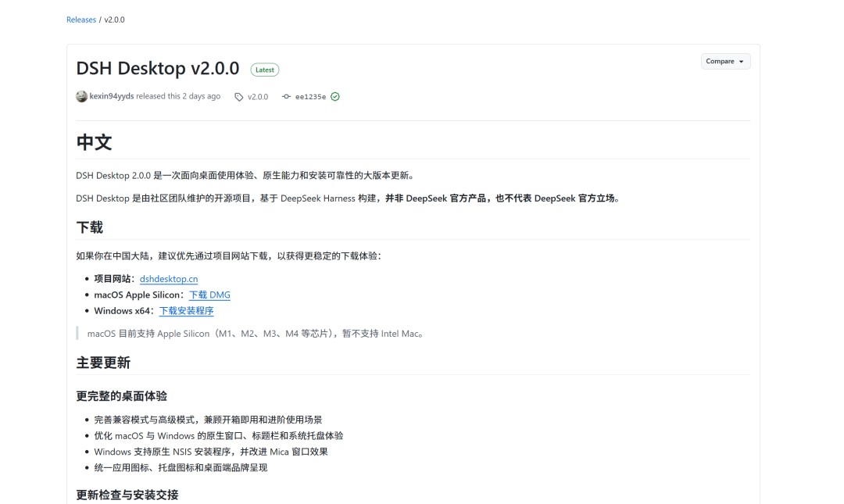The height and width of the screenshot is (504, 844).
Task: Click the commit icon beside ee1235e
Action: 286,96
